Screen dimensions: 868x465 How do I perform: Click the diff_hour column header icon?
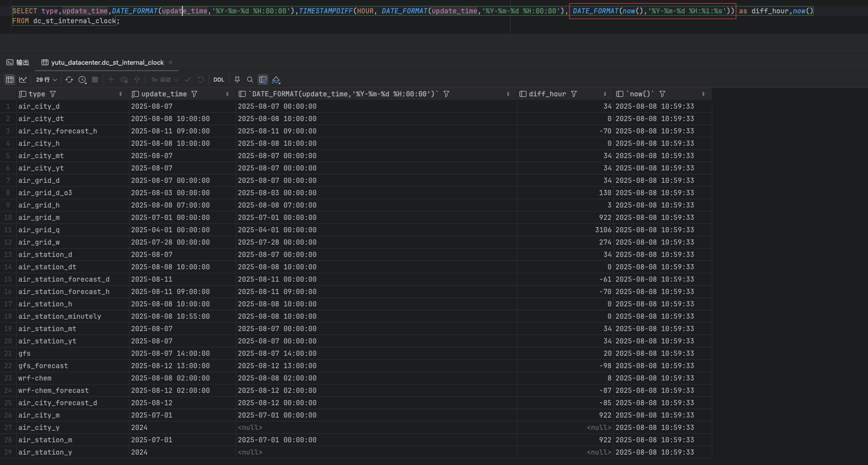(523, 94)
